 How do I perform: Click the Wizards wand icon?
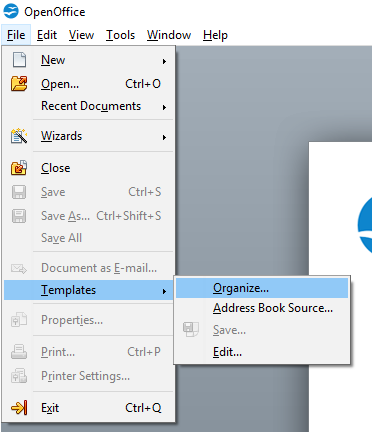[19, 136]
